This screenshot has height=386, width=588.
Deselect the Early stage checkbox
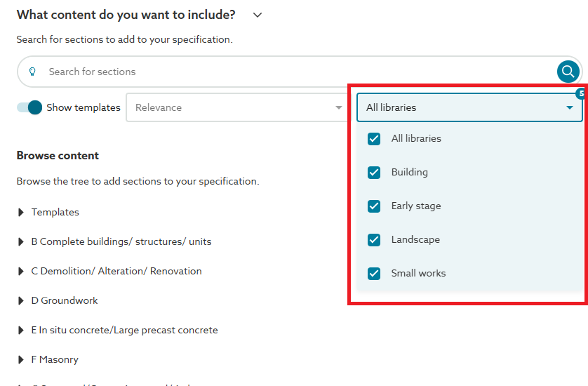(x=374, y=206)
